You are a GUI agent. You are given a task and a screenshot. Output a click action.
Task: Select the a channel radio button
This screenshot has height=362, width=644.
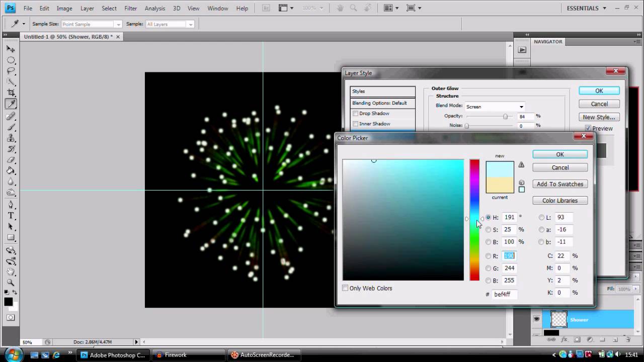point(541,230)
